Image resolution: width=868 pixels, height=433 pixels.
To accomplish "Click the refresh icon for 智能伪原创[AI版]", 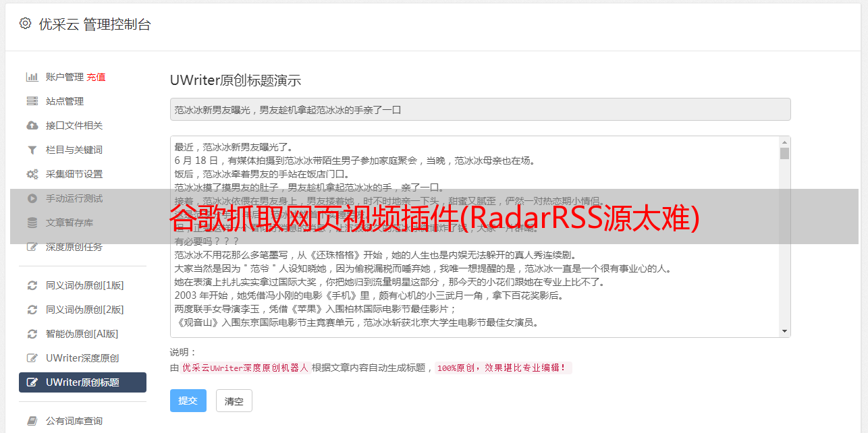I will (32, 334).
